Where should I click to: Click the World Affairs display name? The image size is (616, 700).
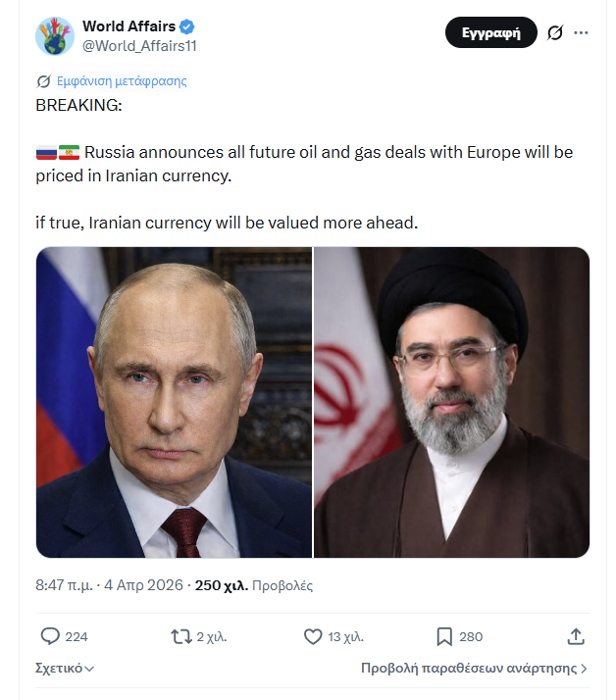pyautogui.click(x=128, y=26)
